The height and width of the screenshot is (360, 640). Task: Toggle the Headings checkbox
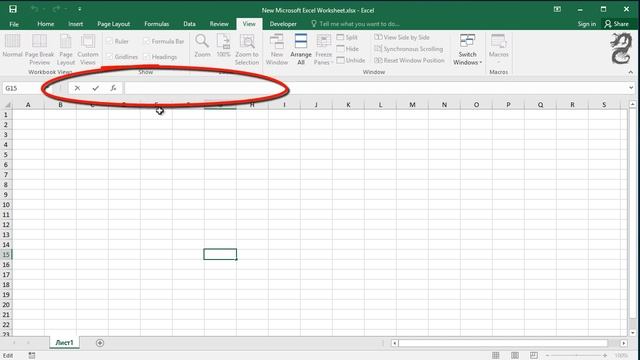(147, 56)
